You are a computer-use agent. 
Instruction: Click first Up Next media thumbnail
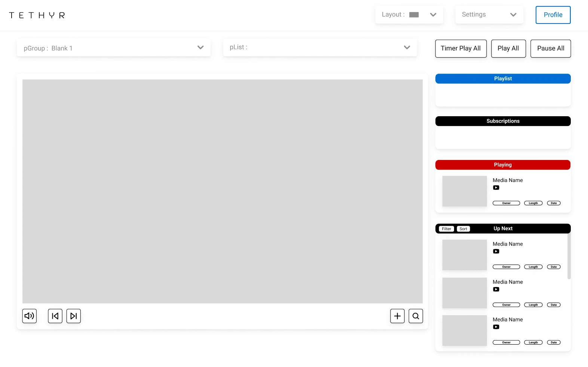click(x=465, y=255)
